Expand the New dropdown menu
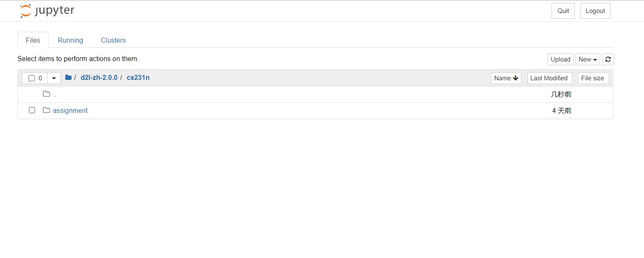Image resolution: width=644 pixels, height=258 pixels. [x=588, y=59]
